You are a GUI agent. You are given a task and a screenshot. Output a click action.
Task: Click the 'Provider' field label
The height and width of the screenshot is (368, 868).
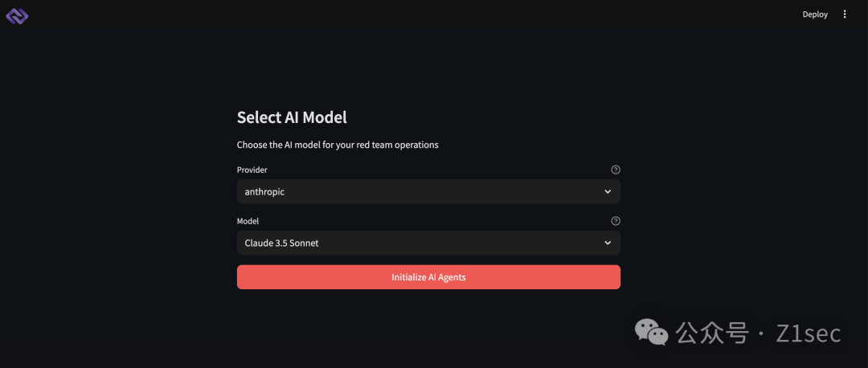pyautogui.click(x=252, y=170)
